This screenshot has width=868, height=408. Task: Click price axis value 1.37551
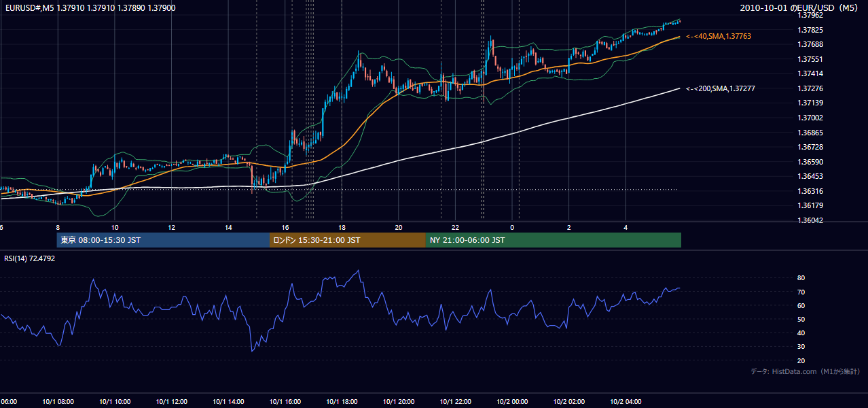pyautogui.click(x=809, y=59)
